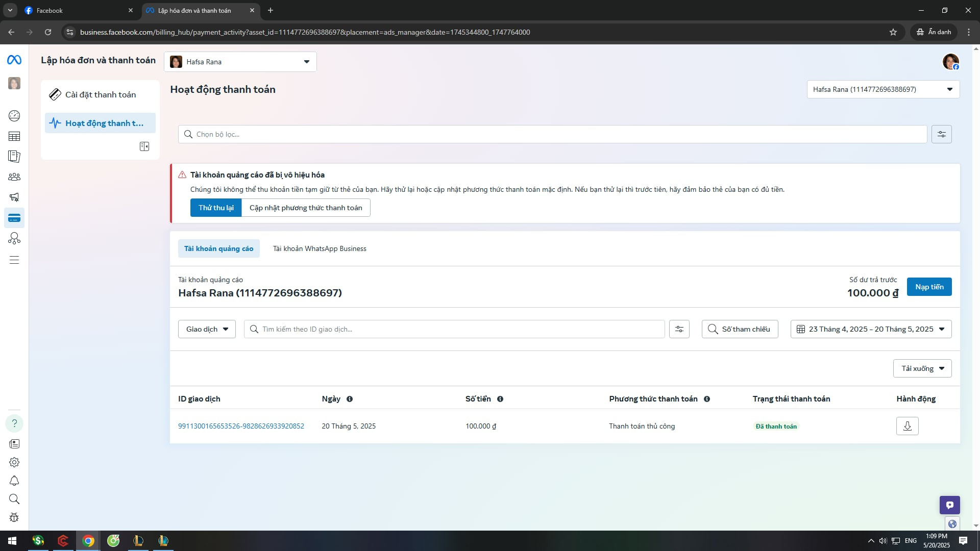Image resolution: width=980 pixels, height=551 pixels.
Task: Open the Chrome three-dot menu
Action: (x=969, y=32)
